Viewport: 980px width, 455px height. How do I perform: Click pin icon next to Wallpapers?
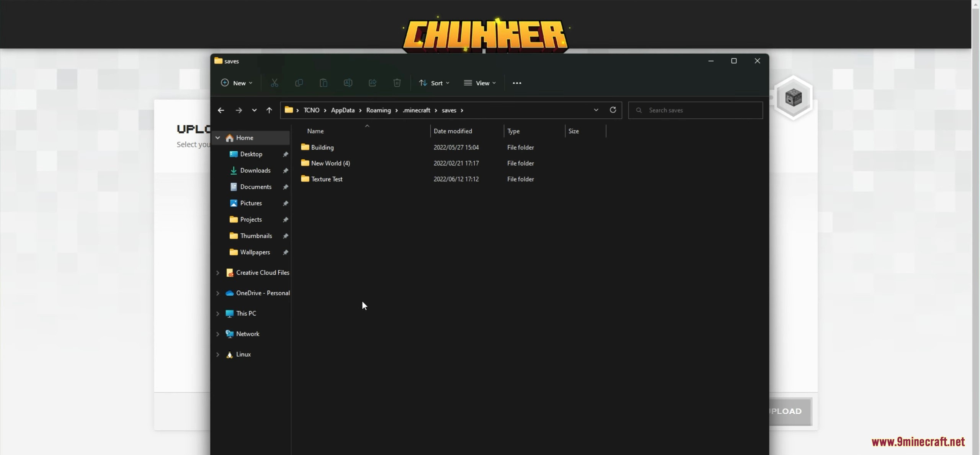click(285, 252)
